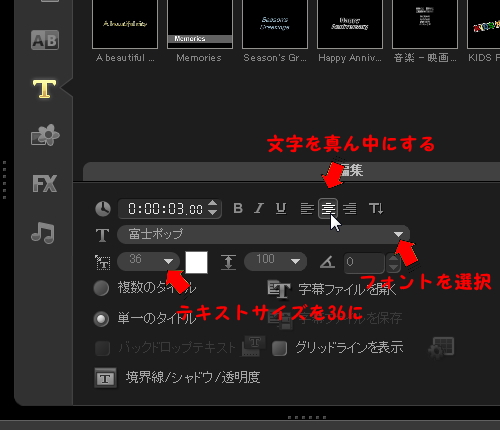This screenshot has width=500, height=430.
Task: Click the panel's left edge grip dots
Action: click(4, 180)
